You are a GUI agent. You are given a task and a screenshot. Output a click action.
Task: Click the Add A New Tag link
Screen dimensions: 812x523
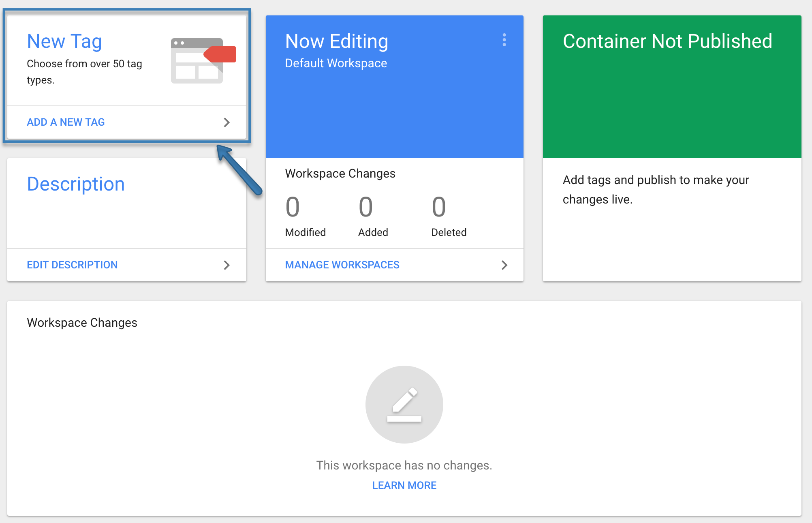click(66, 122)
